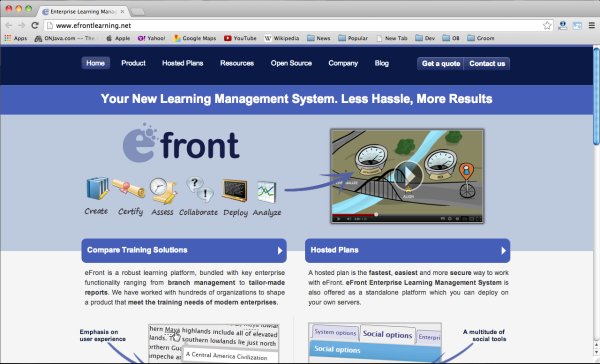Screen dimensions: 600x364
Task: Select the Assess clock icon
Action: coord(162,190)
